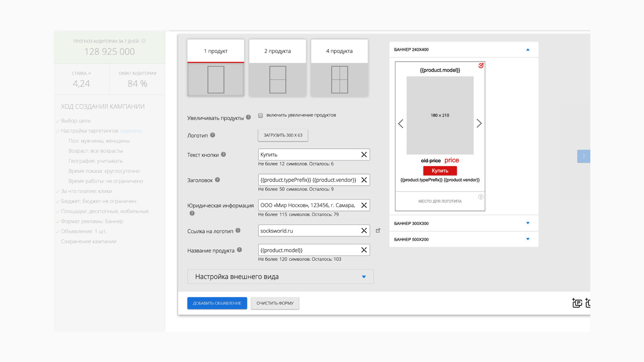Clear the Текст кнопки field with X icon
This screenshot has width=644, height=362.
[364, 155]
